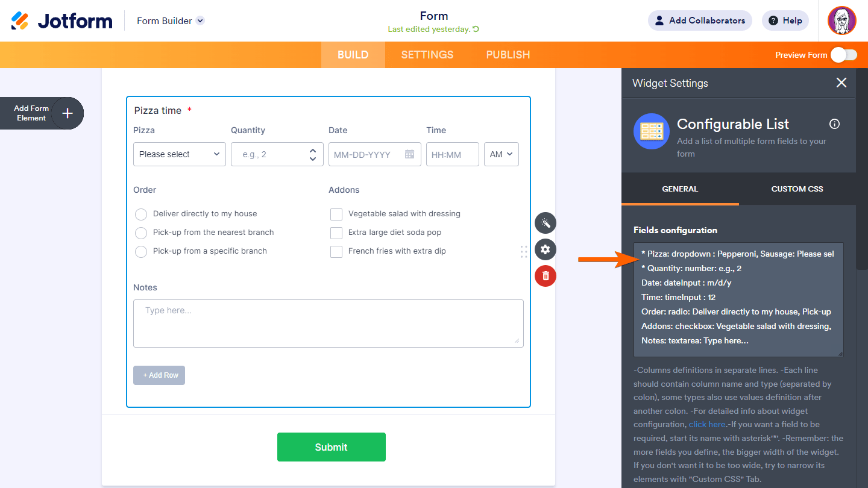Click the revision history icon beside Last edited
This screenshot has width=868, height=488.
coord(476,29)
